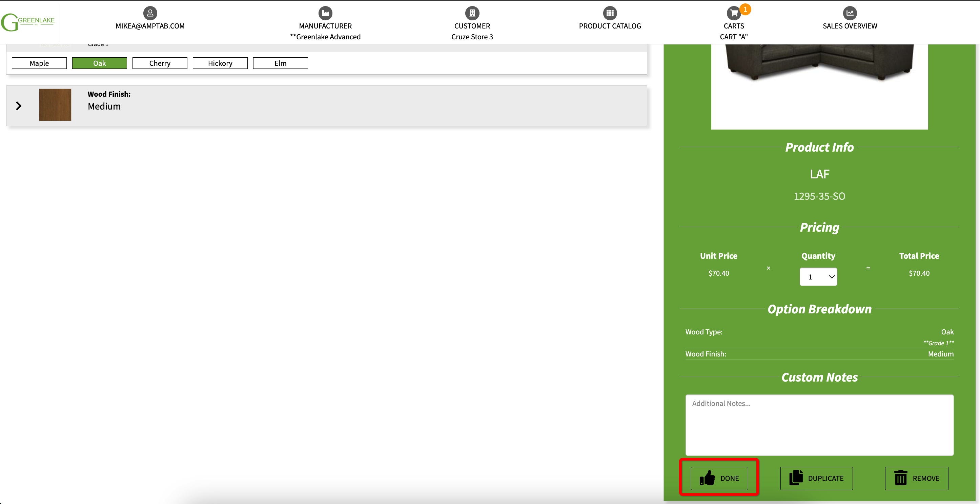Click the Done thumbs-up button
Image resolution: width=980 pixels, height=504 pixels.
[x=719, y=478]
